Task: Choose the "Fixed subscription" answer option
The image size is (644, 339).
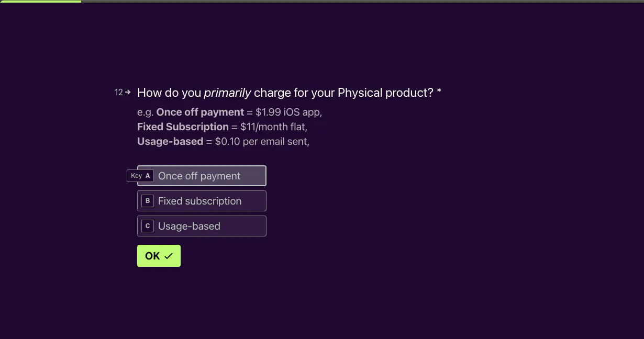Action: (x=202, y=201)
